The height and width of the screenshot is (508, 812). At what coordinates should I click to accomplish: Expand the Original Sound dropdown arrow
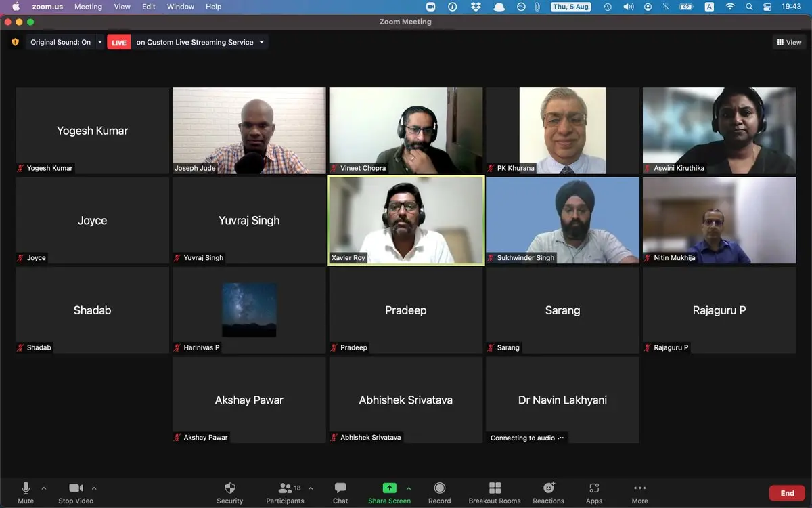click(x=100, y=42)
